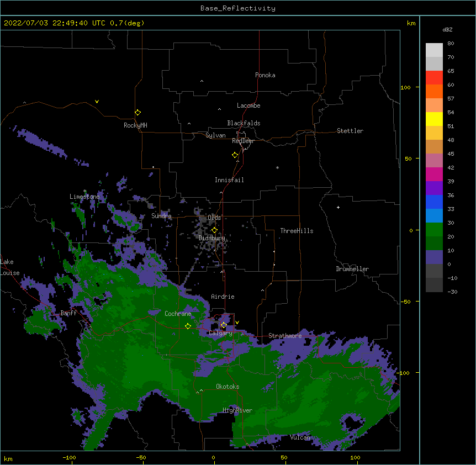Select the 80 dBZ white color swatch
476x465 pixels.
pyautogui.click(x=434, y=50)
